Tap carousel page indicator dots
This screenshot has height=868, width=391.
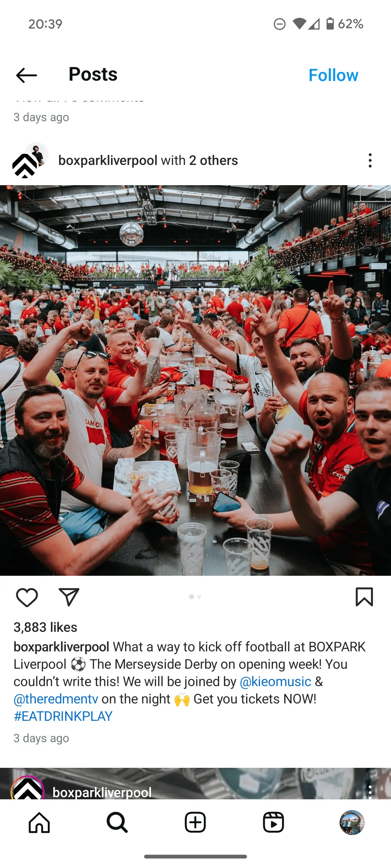tap(195, 597)
